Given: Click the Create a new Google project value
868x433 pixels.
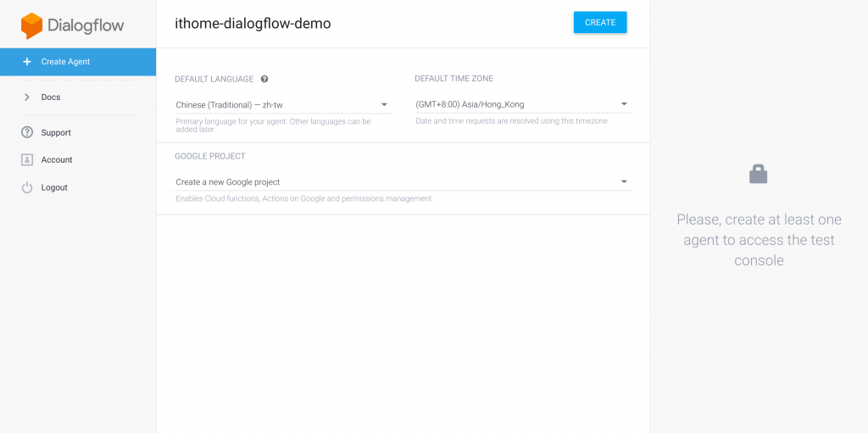Looking at the screenshot, I should point(228,181).
